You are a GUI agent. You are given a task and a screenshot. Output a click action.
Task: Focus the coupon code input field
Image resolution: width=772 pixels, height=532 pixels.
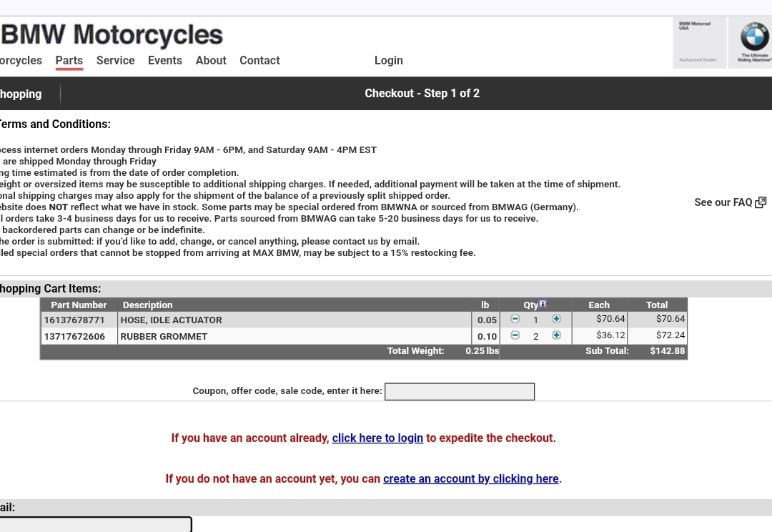(x=460, y=392)
